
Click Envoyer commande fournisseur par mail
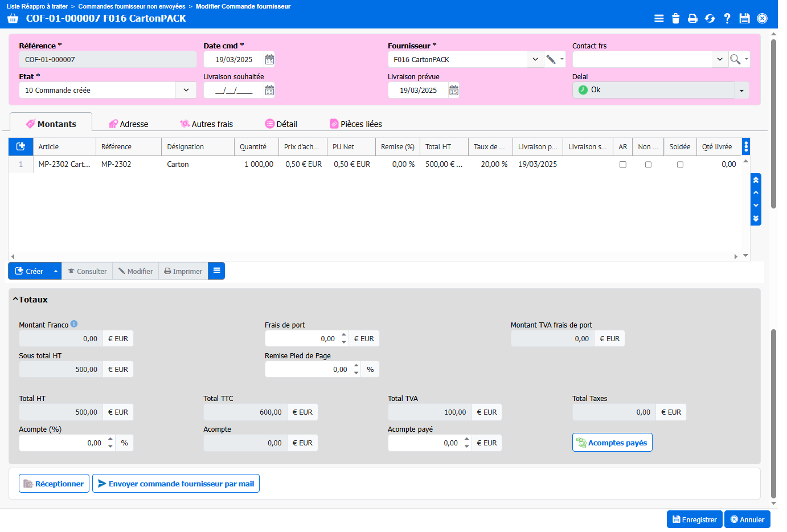pyautogui.click(x=176, y=484)
